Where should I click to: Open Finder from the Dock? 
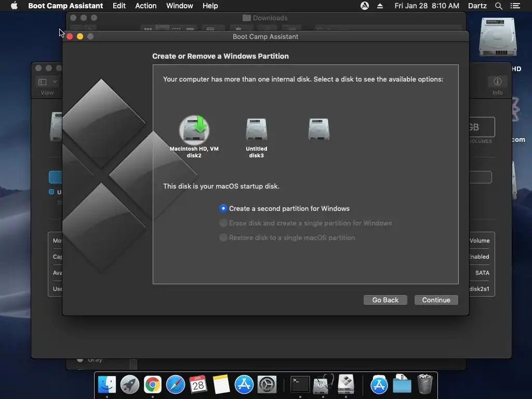pyautogui.click(x=107, y=384)
